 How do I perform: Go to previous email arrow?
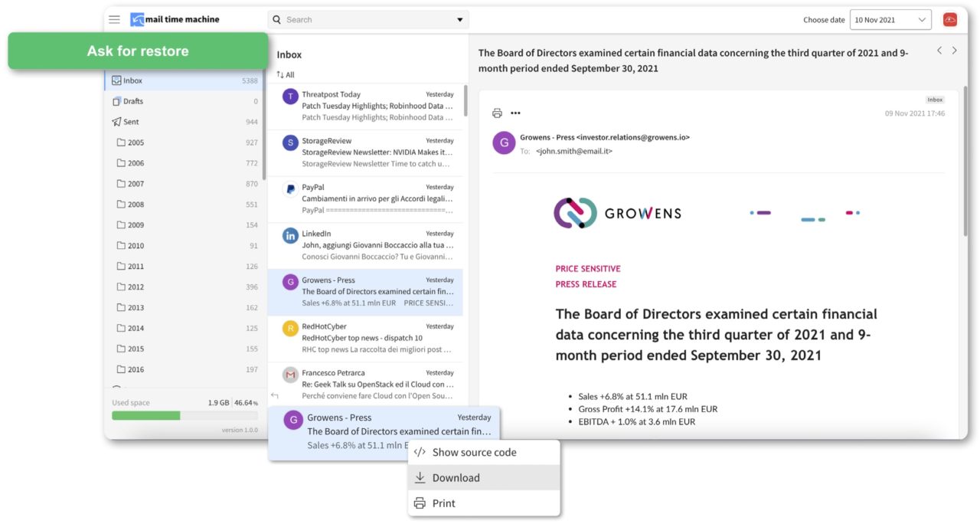click(939, 51)
